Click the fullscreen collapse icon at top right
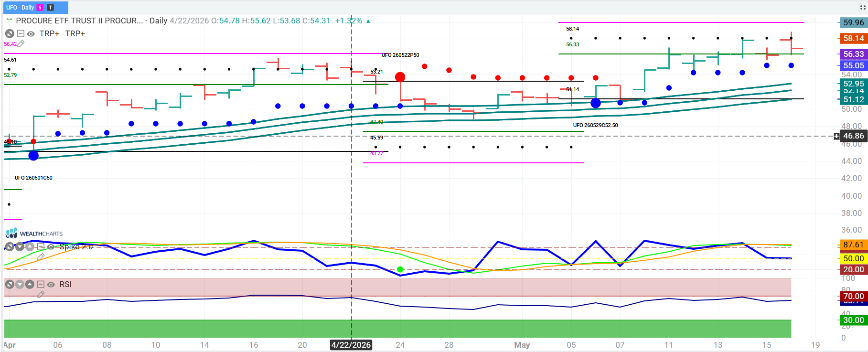This screenshot has width=868, height=352. point(863,7)
